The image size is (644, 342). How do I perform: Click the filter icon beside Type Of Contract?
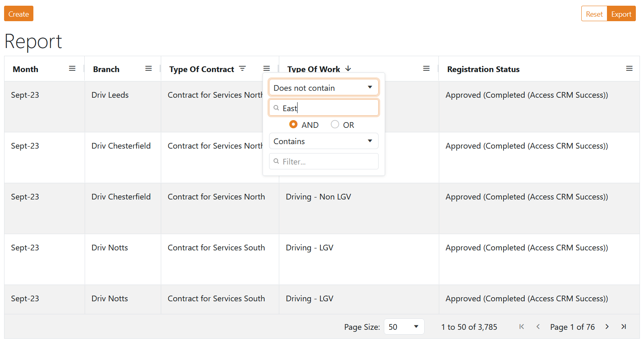[x=243, y=69]
